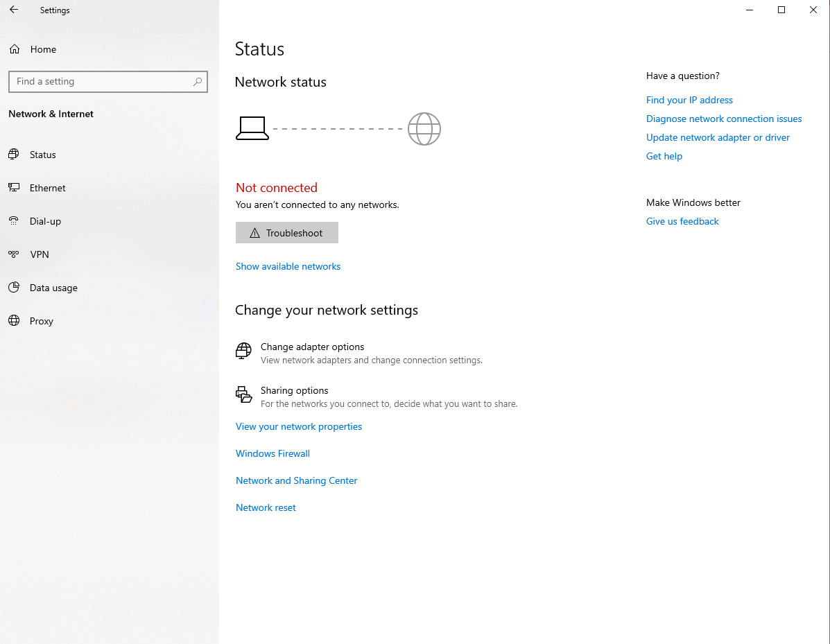
Task: Click the Data usage pie icon
Action: 14,288
